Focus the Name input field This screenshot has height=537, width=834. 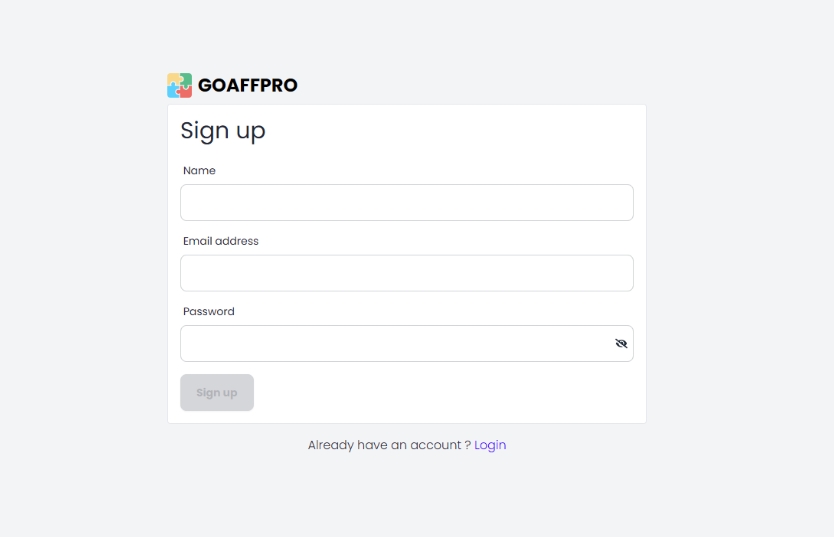click(x=407, y=203)
